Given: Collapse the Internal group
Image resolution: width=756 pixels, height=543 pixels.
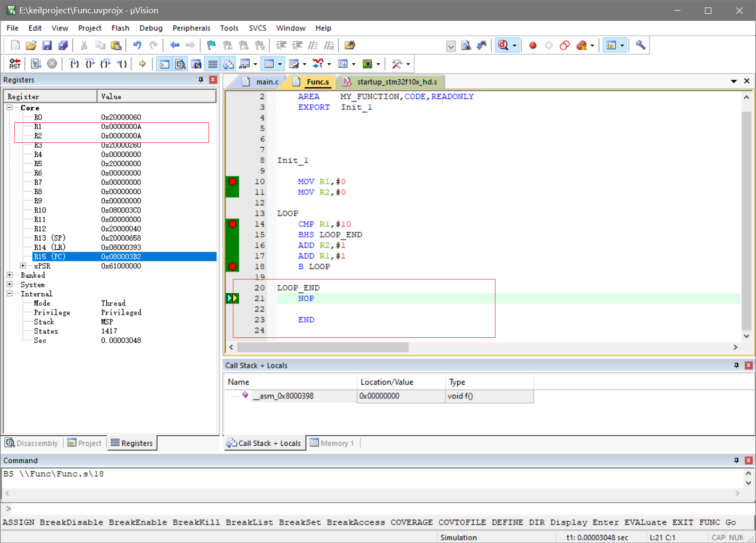Looking at the screenshot, I should click(x=10, y=294).
